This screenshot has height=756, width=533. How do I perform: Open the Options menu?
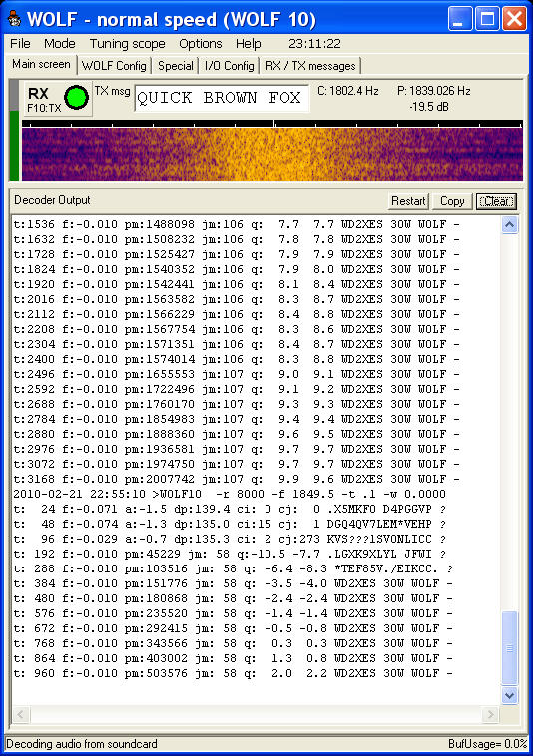click(x=201, y=44)
